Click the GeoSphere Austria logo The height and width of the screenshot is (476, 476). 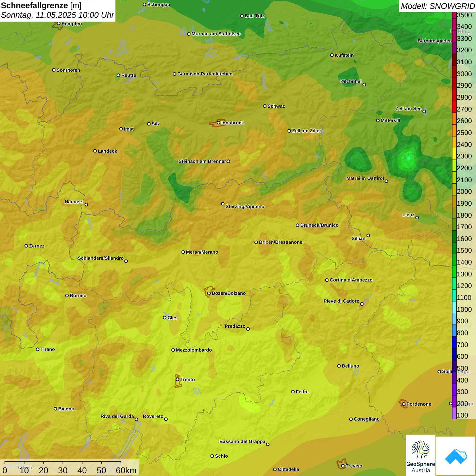[421, 455]
